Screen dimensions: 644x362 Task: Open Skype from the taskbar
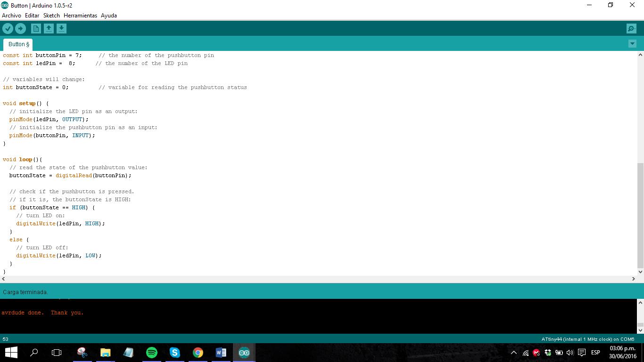pyautogui.click(x=175, y=353)
